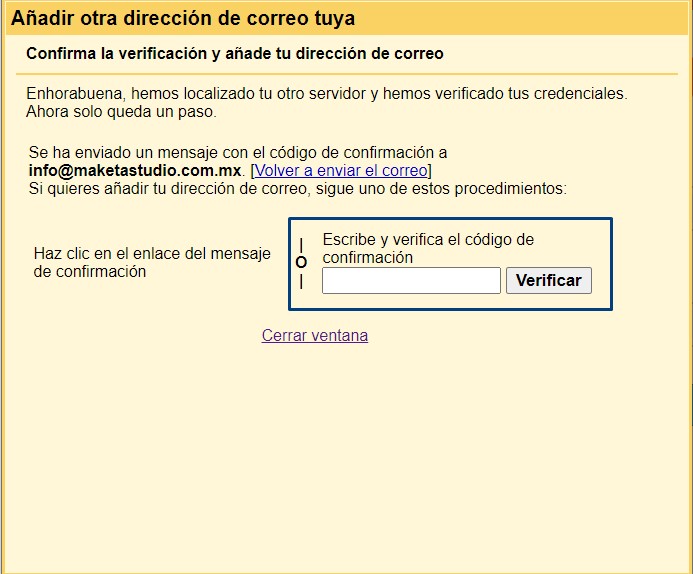Screen dimensions: 693x574
Task: Click the 'Se ha enviado un mensaje' text
Action: point(238,152)
